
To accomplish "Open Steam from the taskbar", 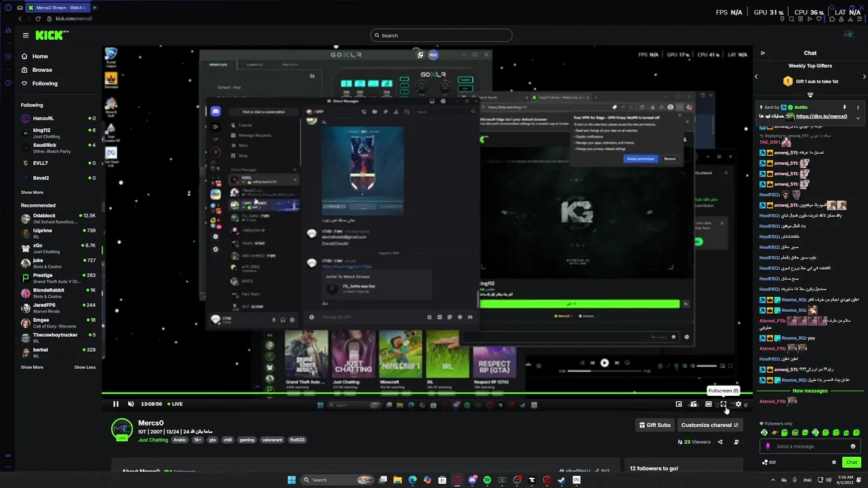I will click(561, 480).
